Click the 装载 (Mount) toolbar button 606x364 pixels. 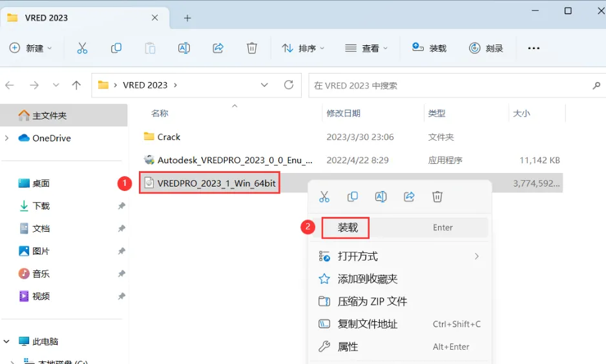[429, 48]
